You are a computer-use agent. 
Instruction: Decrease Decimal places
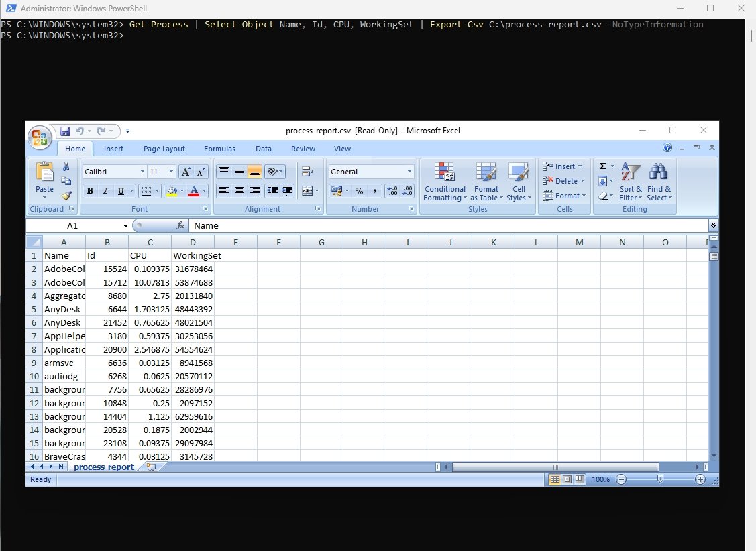[x=407, y=191]
